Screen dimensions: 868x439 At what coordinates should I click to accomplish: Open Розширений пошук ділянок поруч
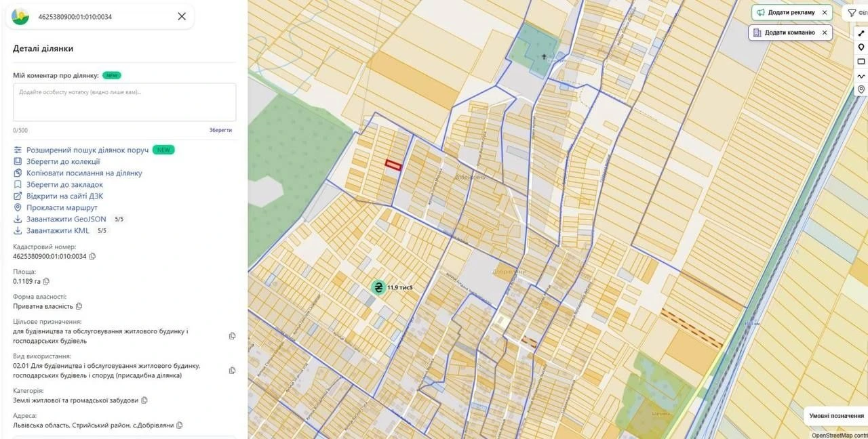click(87, 150)
